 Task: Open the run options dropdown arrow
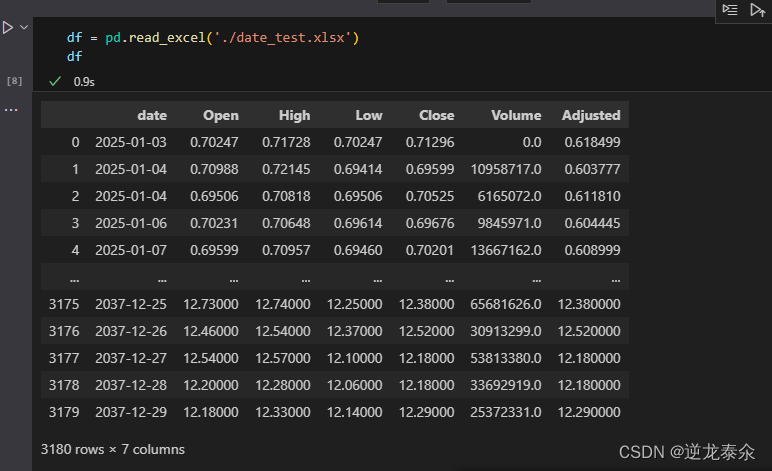[x=24, y=27]
